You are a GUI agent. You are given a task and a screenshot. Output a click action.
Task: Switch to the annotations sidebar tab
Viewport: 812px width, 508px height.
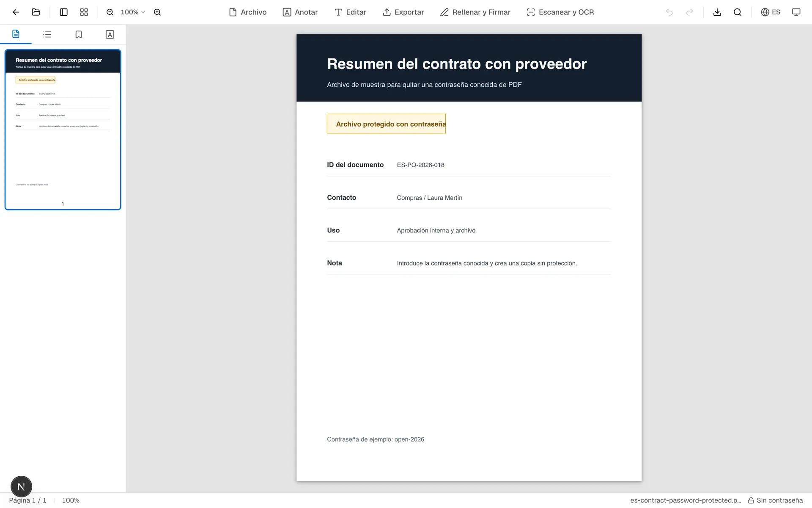click(x=110, y=34)
